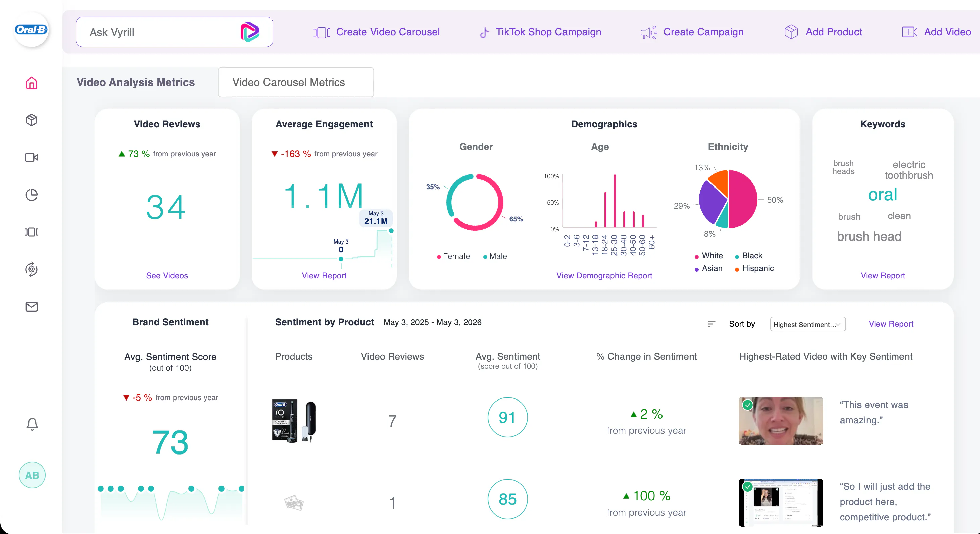
Task: Click the pink 50% slice of Ethnicity pie
Action: click(x=744, y=199)
